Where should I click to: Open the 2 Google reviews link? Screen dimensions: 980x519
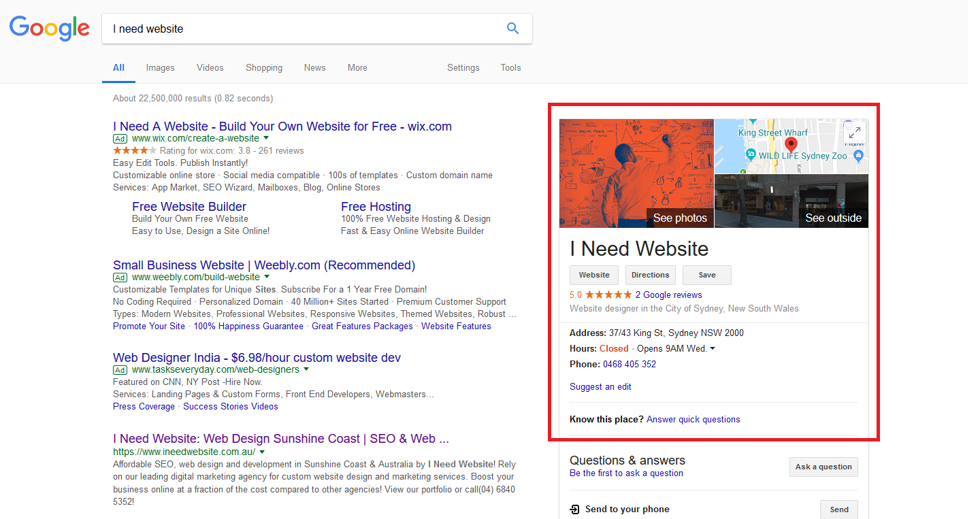[x=668, y=295]
